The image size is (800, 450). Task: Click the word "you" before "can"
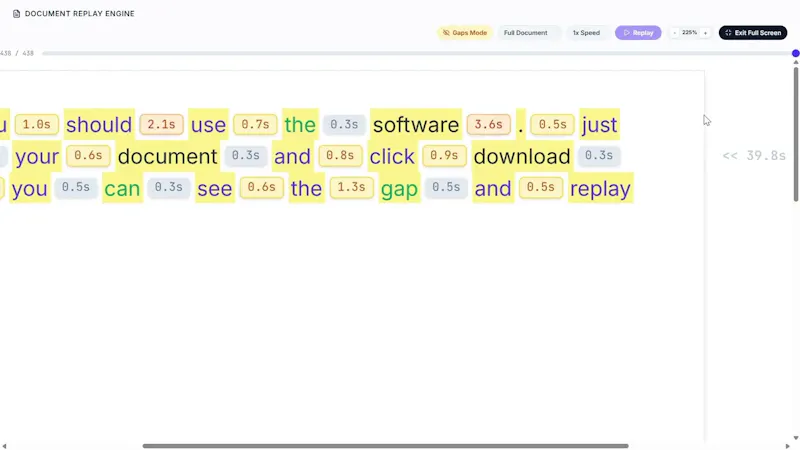[29, 188]
